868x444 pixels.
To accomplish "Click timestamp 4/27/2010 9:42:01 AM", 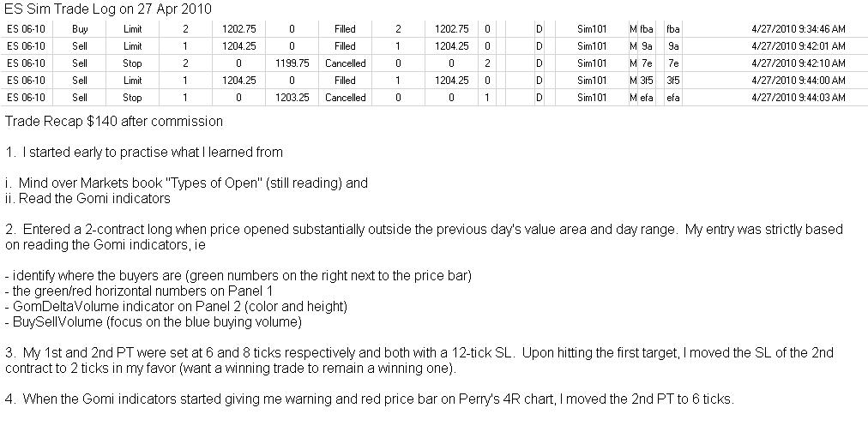I will pos(798,46).
